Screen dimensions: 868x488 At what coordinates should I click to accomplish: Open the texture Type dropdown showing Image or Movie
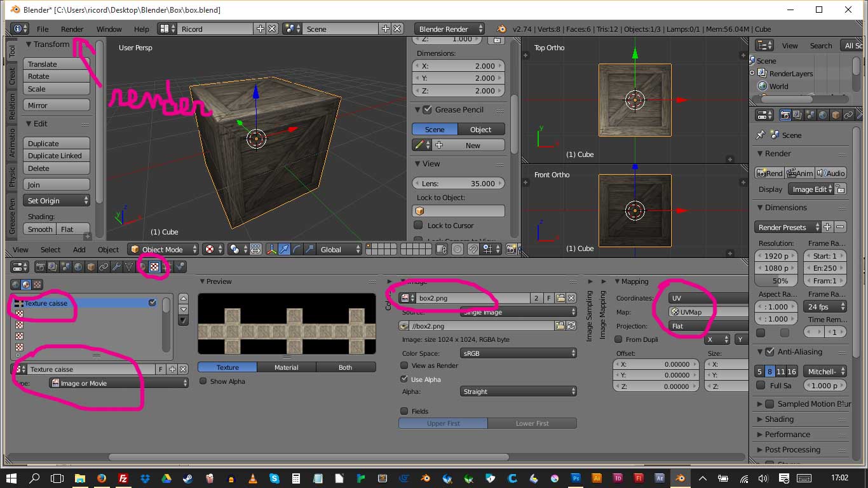coord(119,383)
